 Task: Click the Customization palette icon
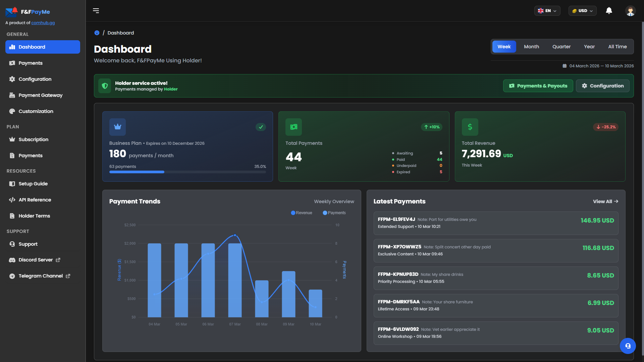click(12, 111)
